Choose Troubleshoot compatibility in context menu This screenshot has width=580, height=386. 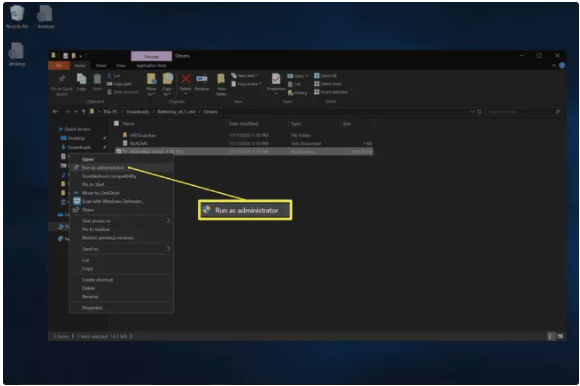pyautogui.click(x=121, y=176)
